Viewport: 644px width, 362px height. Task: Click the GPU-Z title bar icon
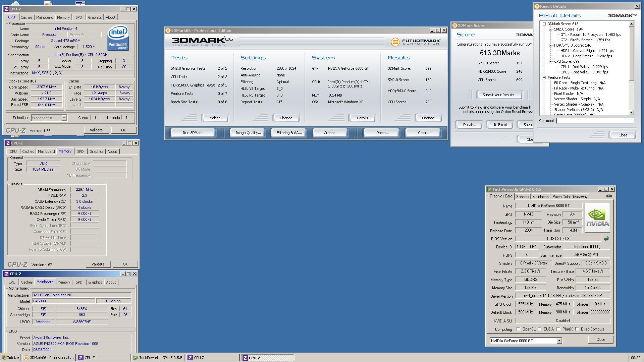[x=489, y=189]
